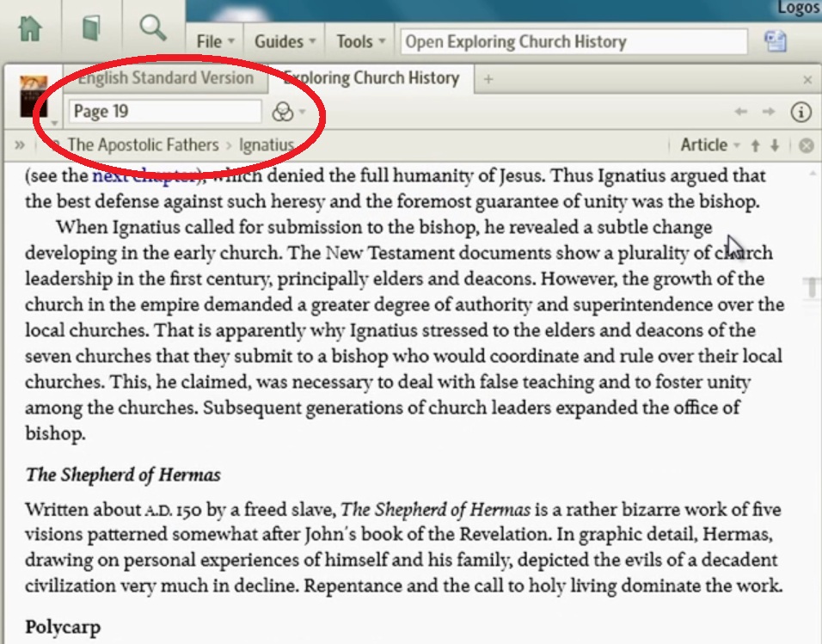Click the vertical scrollbar thumb
The width and height of the screenshot is (822, 644).
pyautogui.click(x=812, y=287)
